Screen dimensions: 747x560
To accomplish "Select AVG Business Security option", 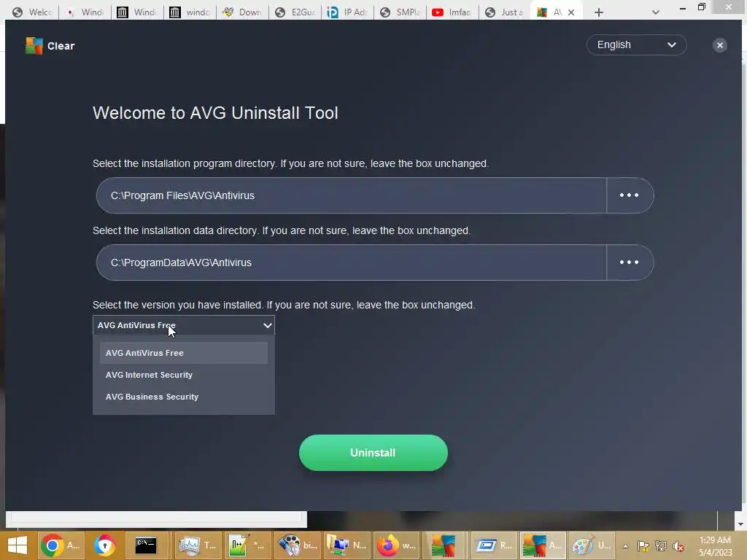I will pos(183,397).
